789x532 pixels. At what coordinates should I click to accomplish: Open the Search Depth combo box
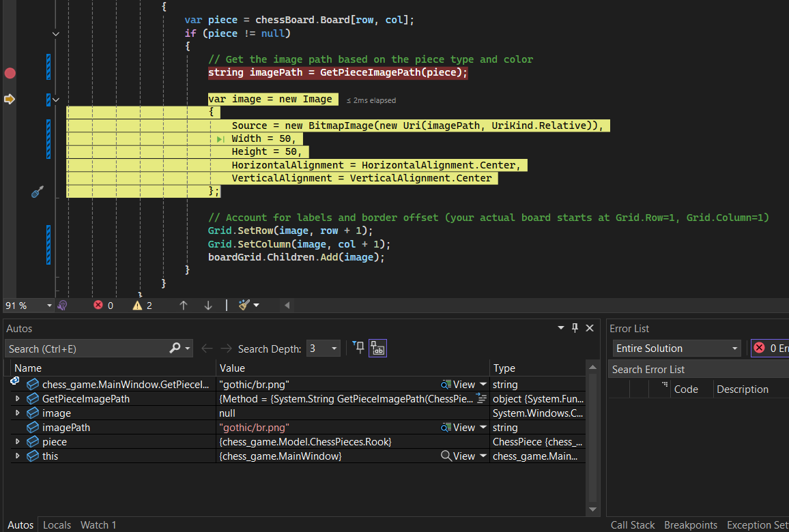point(323,349)
